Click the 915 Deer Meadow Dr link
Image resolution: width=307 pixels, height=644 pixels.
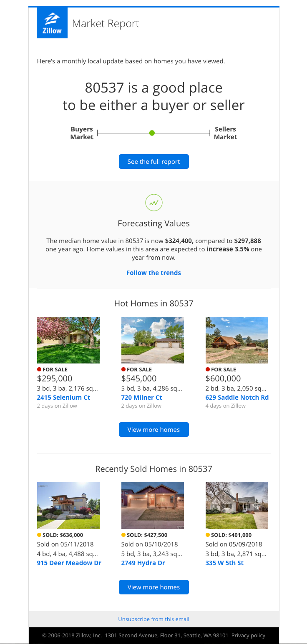coord(69,563)
